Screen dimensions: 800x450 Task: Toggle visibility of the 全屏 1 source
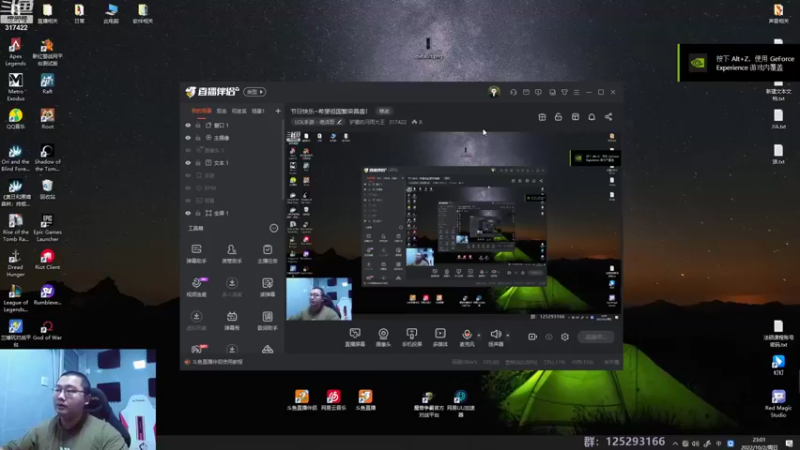188,213
